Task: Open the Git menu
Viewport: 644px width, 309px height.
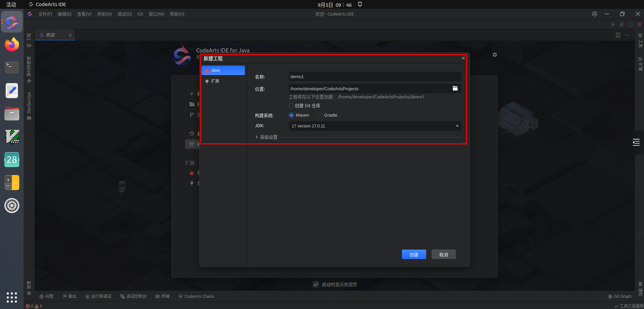Action: 140,14
